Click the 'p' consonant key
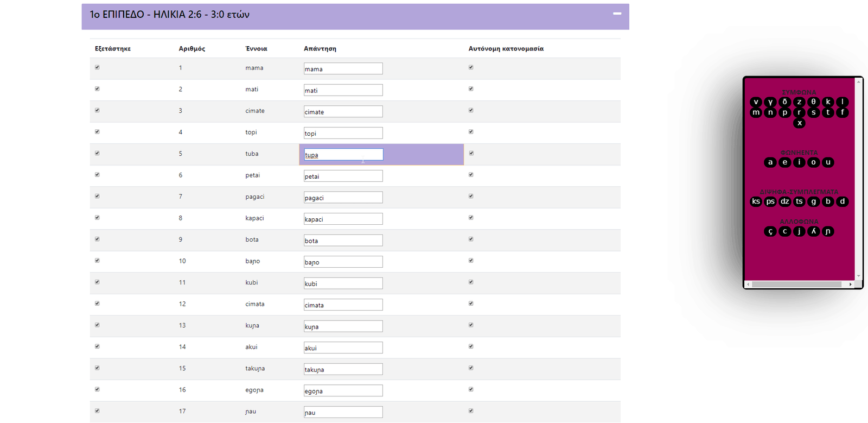The width and height of the screenshot is (868, 423). (784, 113)
